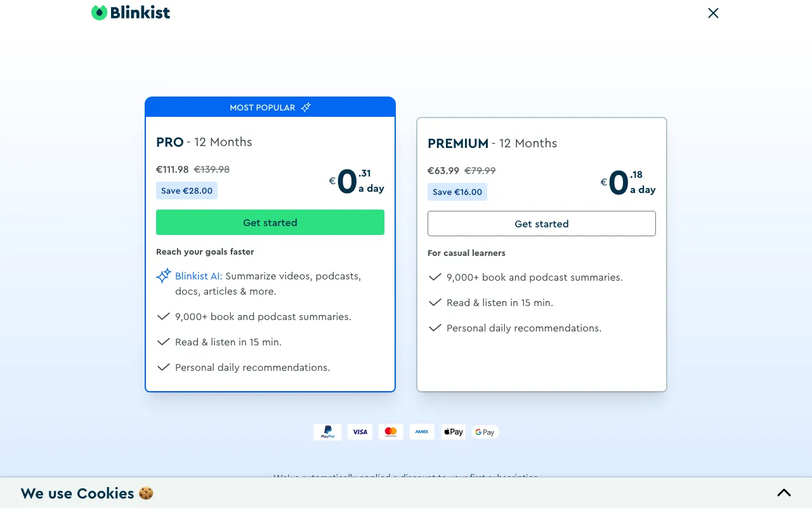Screen dimensions: 812x508
Task: Click the €111.98 price
Action: pyautogui.click(x=173, y=170)
